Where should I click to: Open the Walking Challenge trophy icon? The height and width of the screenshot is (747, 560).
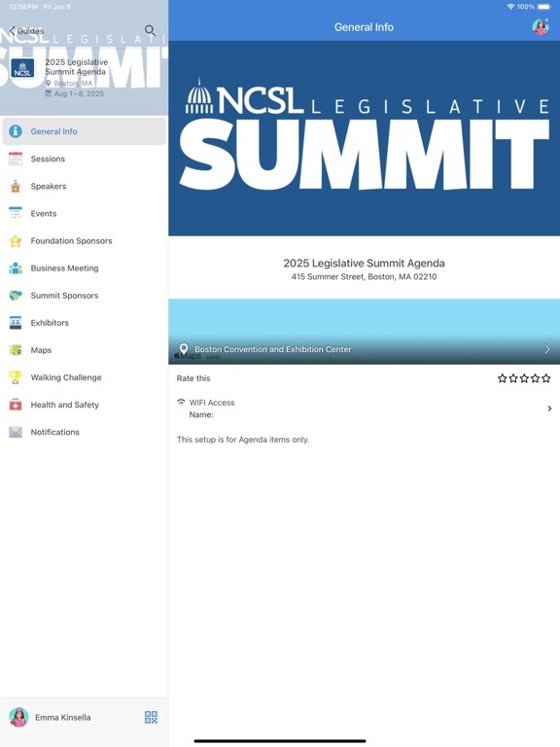pos(16,376)
